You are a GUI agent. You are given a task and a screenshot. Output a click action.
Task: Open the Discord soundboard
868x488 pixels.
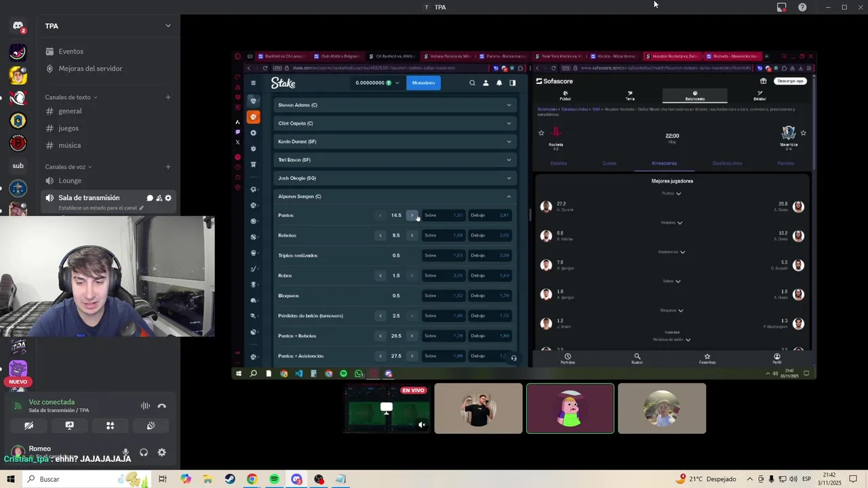(x=151, y=426)
